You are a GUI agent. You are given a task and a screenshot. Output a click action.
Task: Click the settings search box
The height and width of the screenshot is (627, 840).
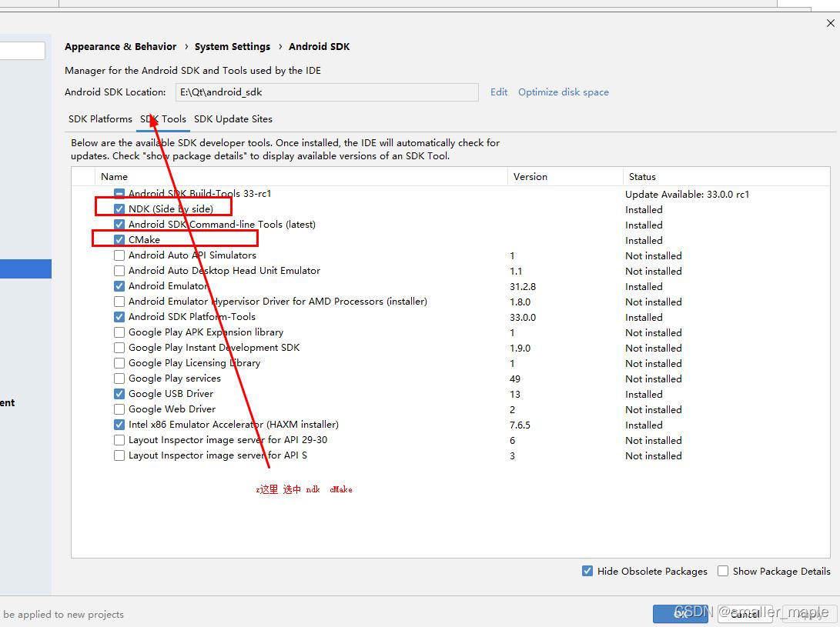click(22, 51)
